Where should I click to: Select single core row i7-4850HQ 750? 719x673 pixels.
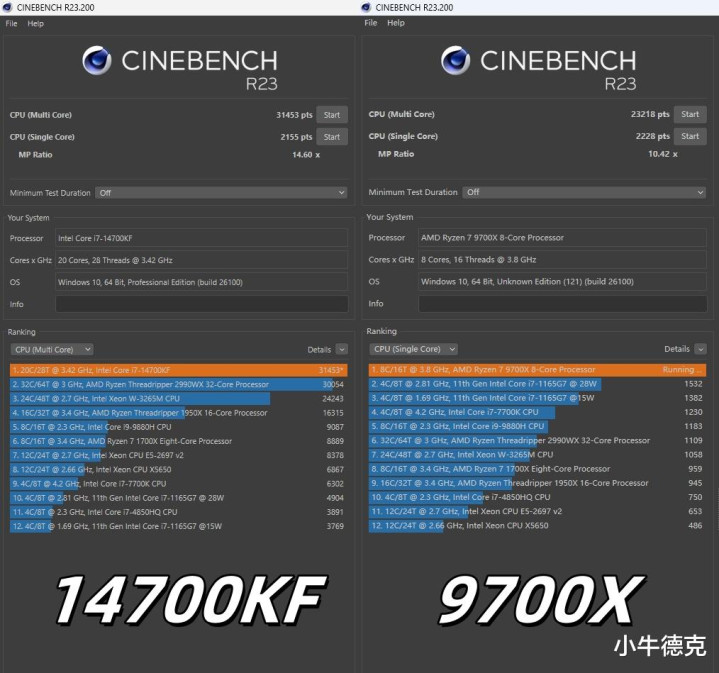537,498
